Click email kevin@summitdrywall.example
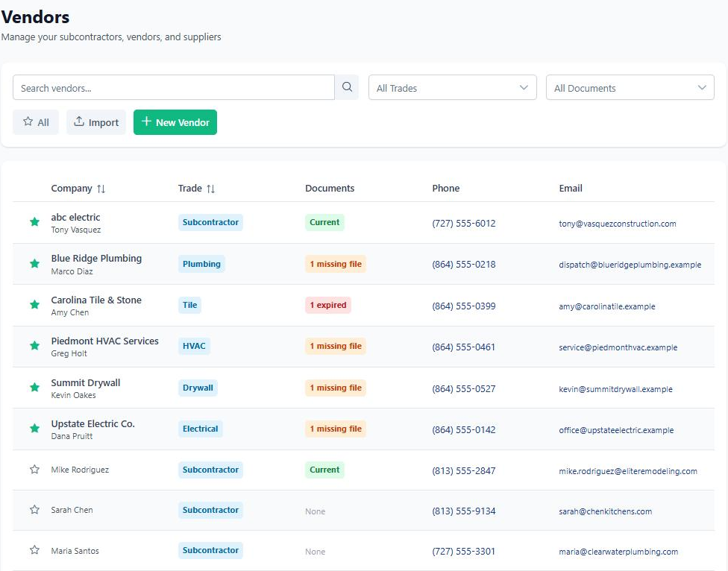The height and width of the screenshot is (571, 728). pos(615,389)
